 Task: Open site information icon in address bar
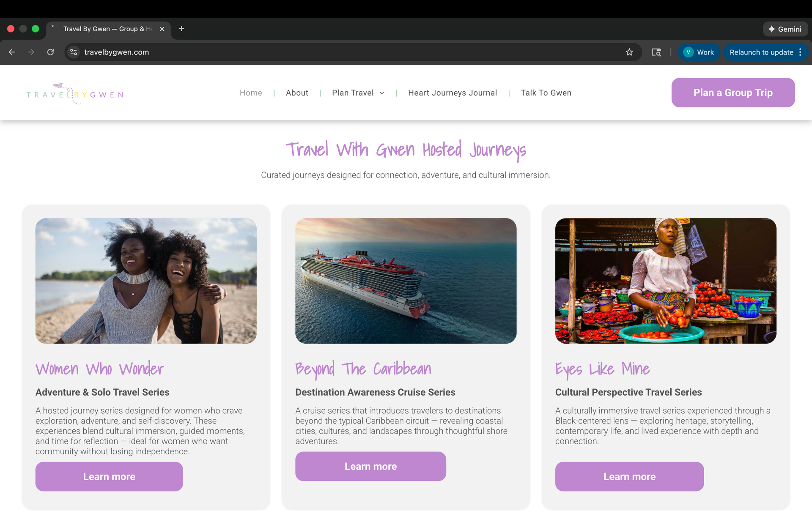pos(74,52)
